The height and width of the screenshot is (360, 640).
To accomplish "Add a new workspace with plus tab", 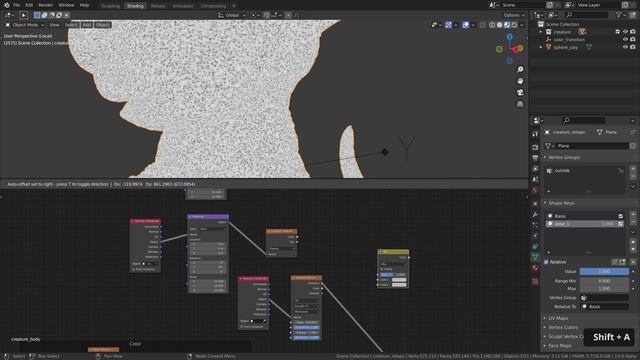I will pyautogui.click(x=233, y=6).
